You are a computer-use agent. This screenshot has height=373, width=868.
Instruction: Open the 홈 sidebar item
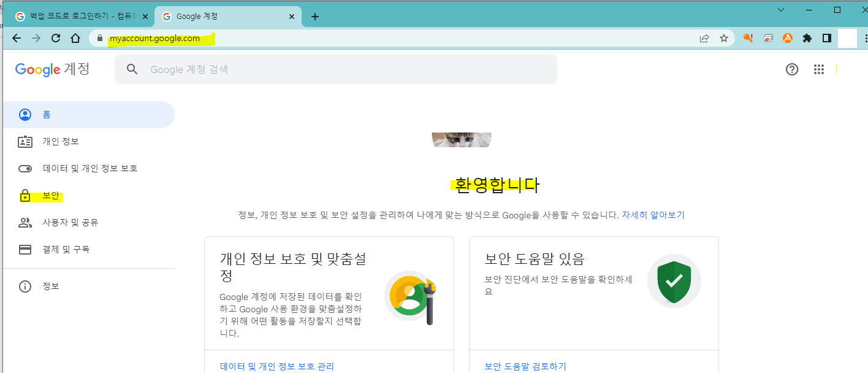(x=89, y=115)
